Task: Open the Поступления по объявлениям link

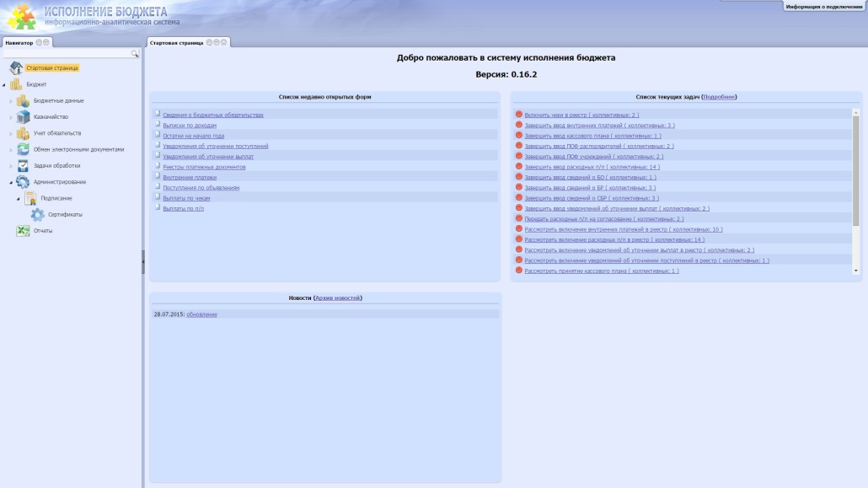Action: coord(201,188)
